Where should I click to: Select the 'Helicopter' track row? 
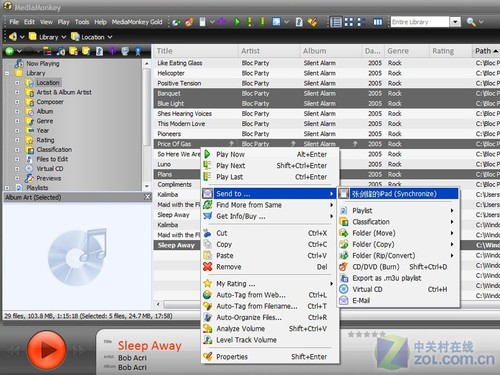pyautogui.click(x=326, y=73)
